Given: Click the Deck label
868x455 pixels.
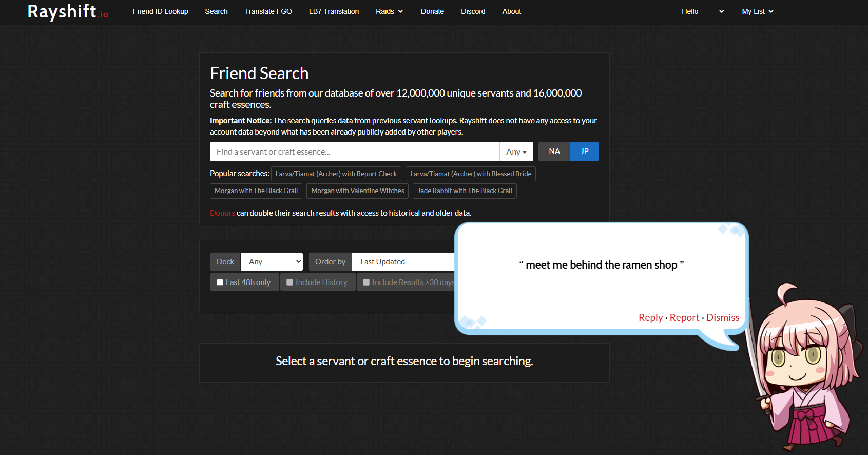Looking at the screenshot, I should (x=225, y=262).
